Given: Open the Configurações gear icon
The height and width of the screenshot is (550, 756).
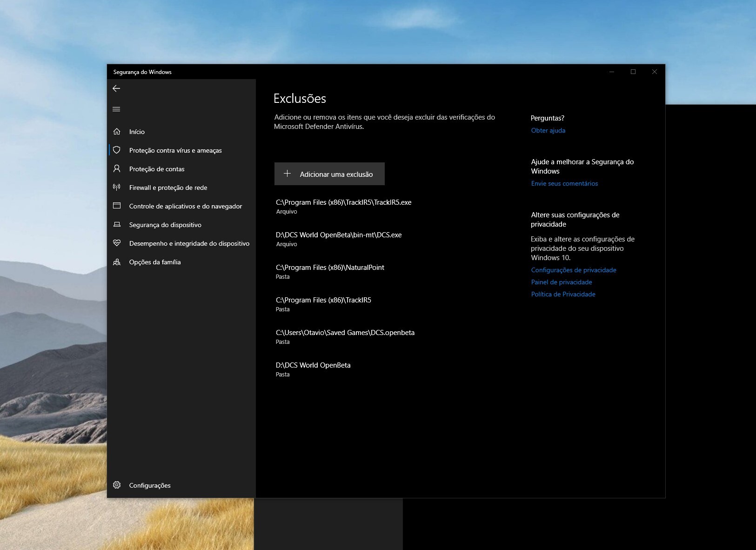Looking at the screenshot, I should click(117, 485).
